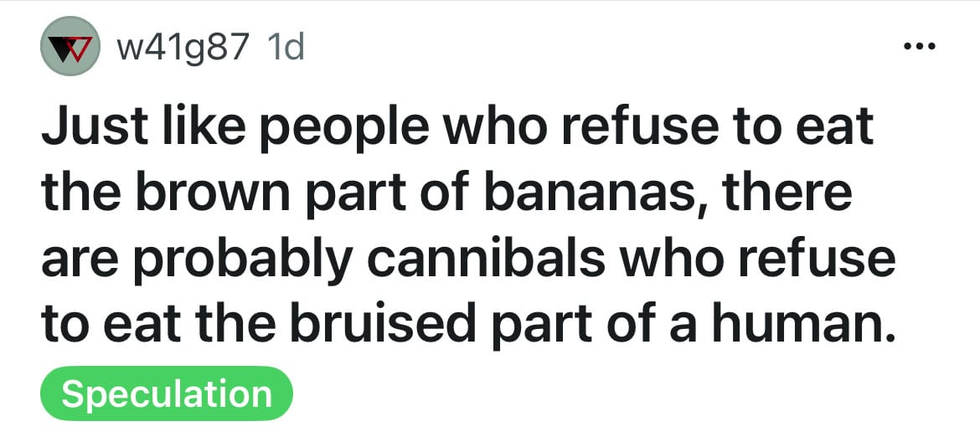Click the red triangle logo in avatar
980x437 pixels.
tap(76, 48)
